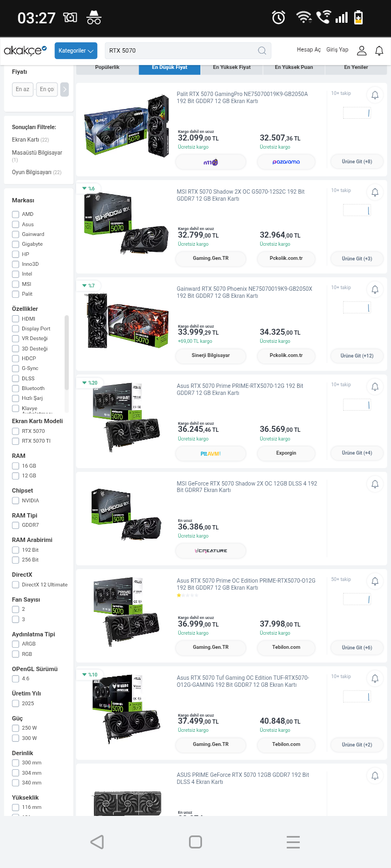Check the Gigabyte brand checkbox

pyautogui.click(x=15, y=244)
